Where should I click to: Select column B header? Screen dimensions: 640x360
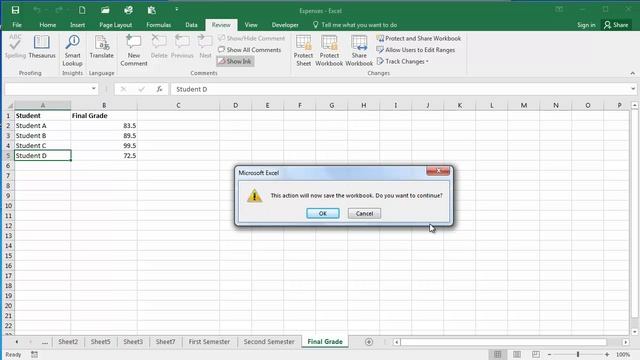click(104, 105)
